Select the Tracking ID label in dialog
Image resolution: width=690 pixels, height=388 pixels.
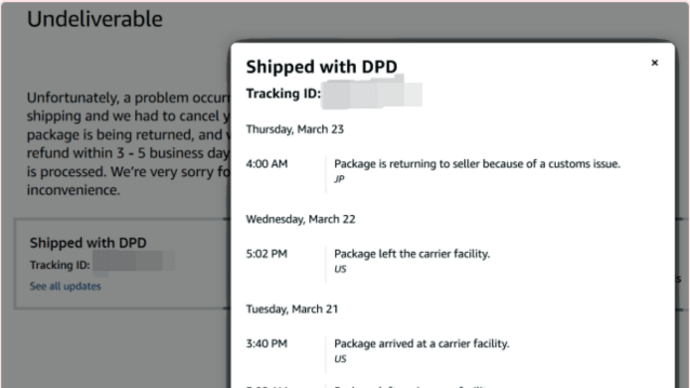point(283,94)
